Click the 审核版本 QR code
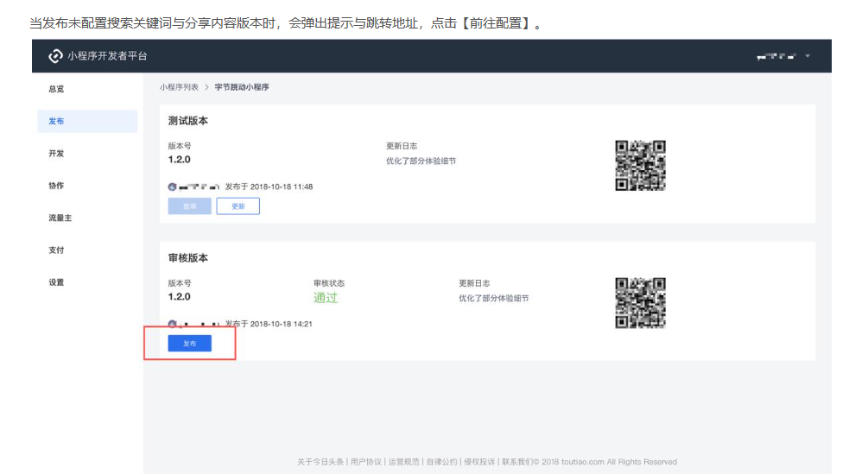 click(x=640, y=302)
